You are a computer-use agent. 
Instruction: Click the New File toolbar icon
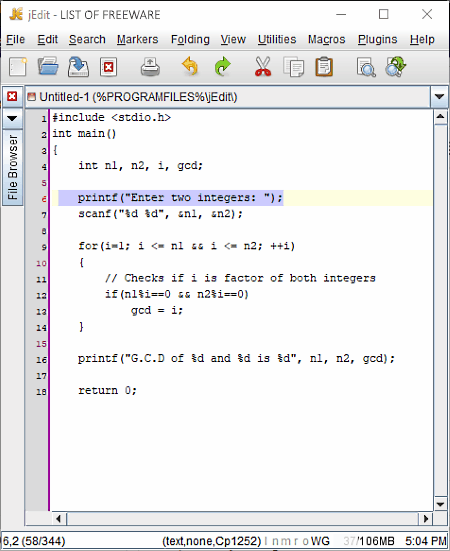(18, 67)
